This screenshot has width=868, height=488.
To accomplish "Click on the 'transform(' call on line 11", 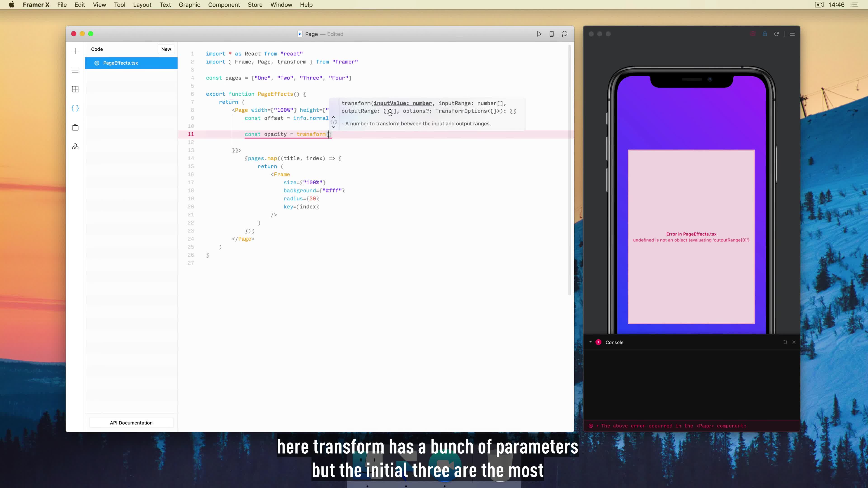I will click(312, 134).
